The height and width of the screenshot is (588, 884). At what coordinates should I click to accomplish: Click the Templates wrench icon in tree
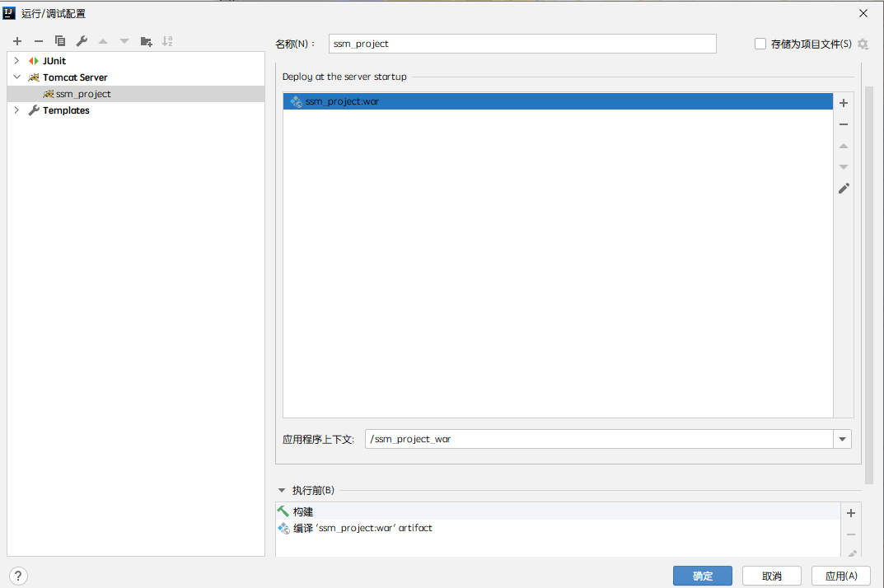click(x=34, y=110)
